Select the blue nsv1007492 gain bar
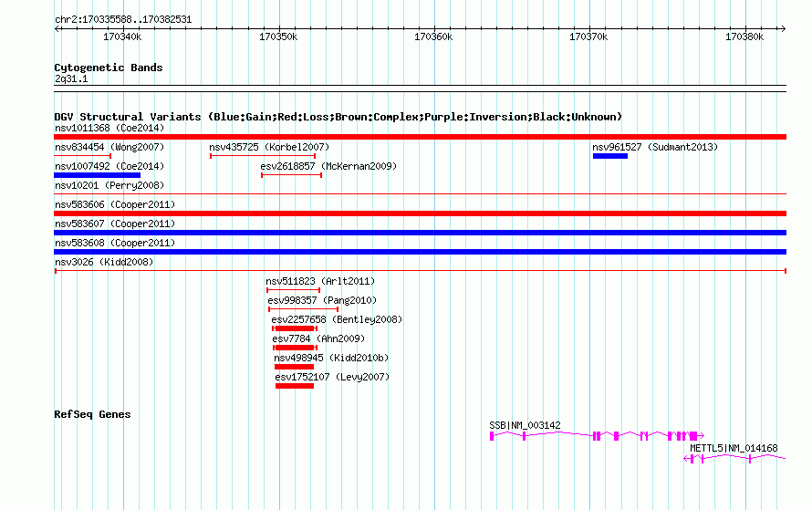Screen dimensions: 812x510 (98, 175)
